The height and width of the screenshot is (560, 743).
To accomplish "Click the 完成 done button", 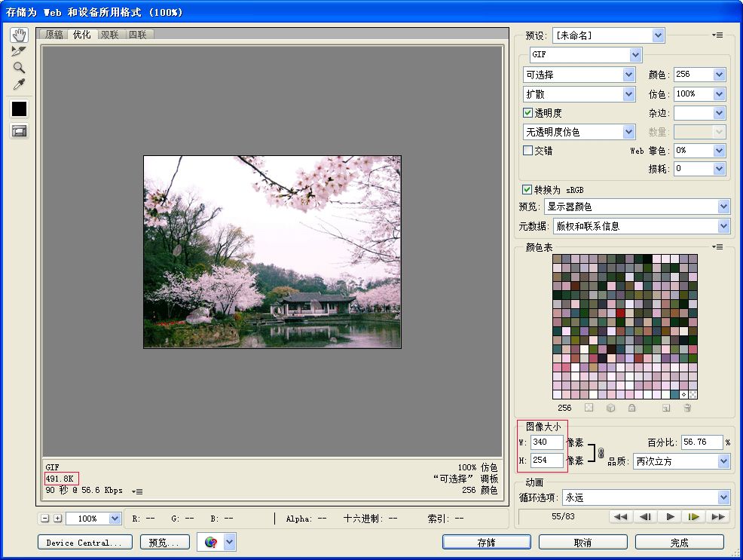I will (x=680, y=543).
